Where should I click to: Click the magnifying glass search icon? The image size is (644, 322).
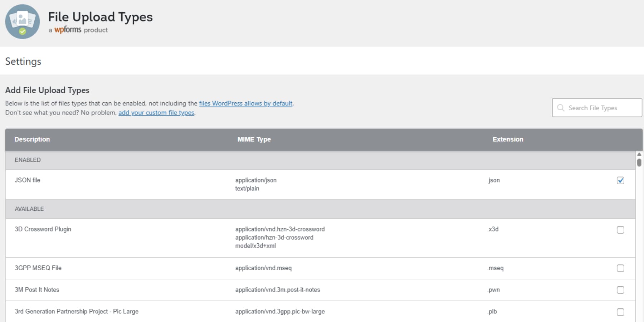click(x=561, y=108)
